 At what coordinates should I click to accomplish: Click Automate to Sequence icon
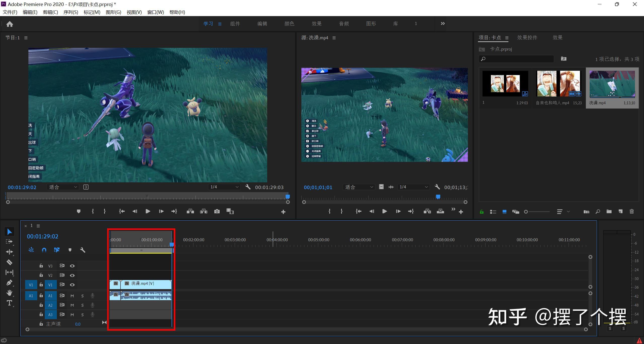[x=586, y=212]
